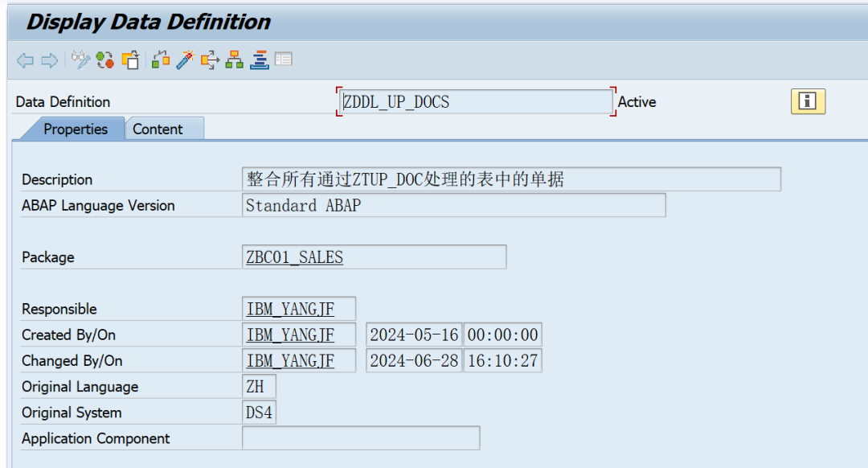The image size is (868, 468).
Task: Click the navigation stack icon
Action: (x=259, y=60)
